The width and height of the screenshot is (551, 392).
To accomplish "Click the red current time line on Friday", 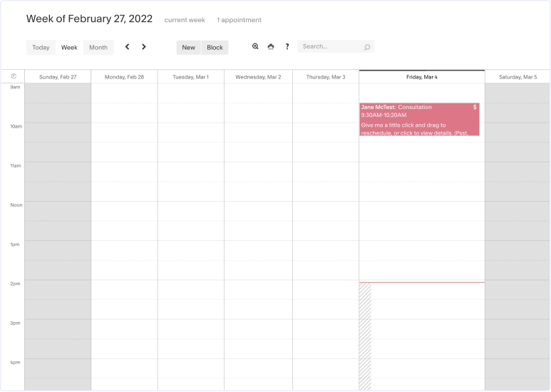I will [422, 282].
